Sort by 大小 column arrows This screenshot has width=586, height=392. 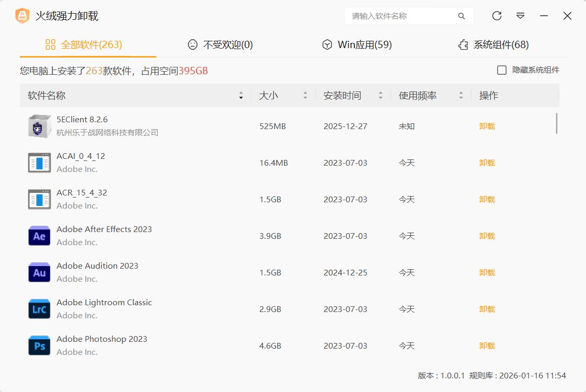(305, 96)
